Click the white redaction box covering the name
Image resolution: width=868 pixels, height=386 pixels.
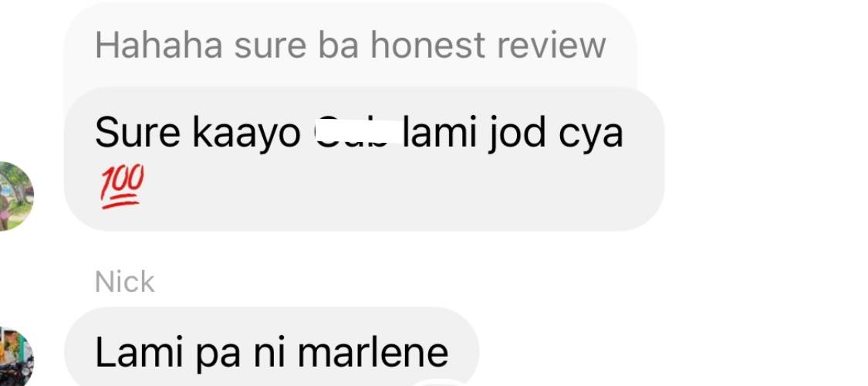tap(359, 132)
